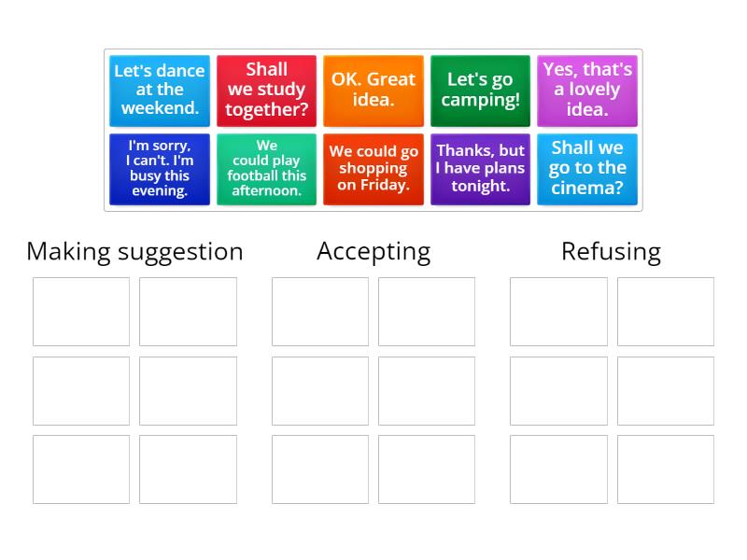Screen dimensions: 747x560
Task: Click the bottom-right slot under Refusing
Action: click(x=665, y=468)
